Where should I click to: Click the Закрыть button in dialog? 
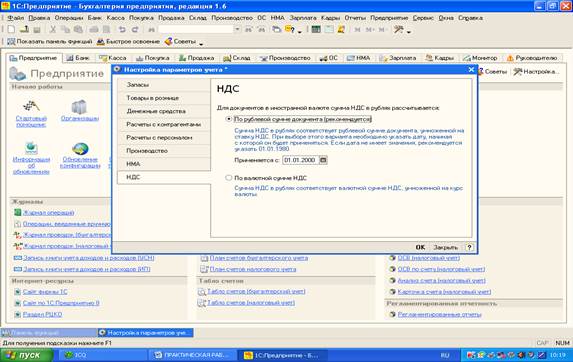[x=445, y=247]
